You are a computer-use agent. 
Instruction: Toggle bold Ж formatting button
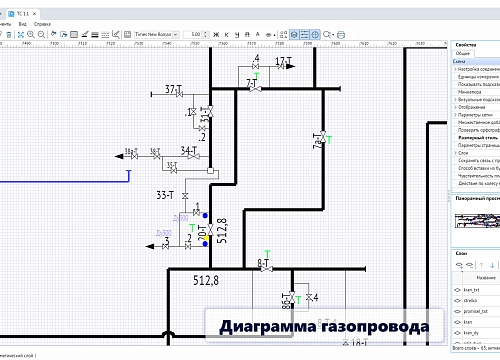coord(216,34)
